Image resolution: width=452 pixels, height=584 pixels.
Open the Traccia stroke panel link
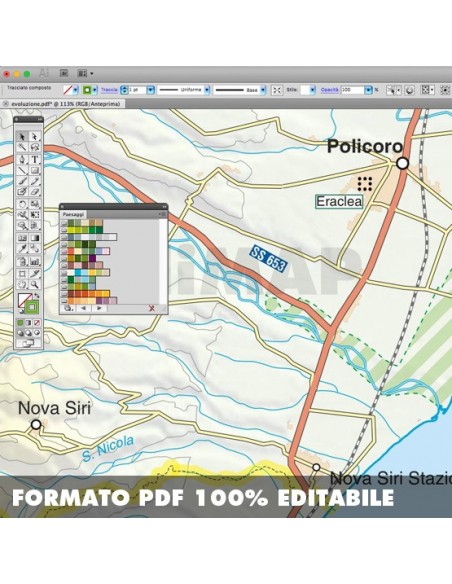109,90
